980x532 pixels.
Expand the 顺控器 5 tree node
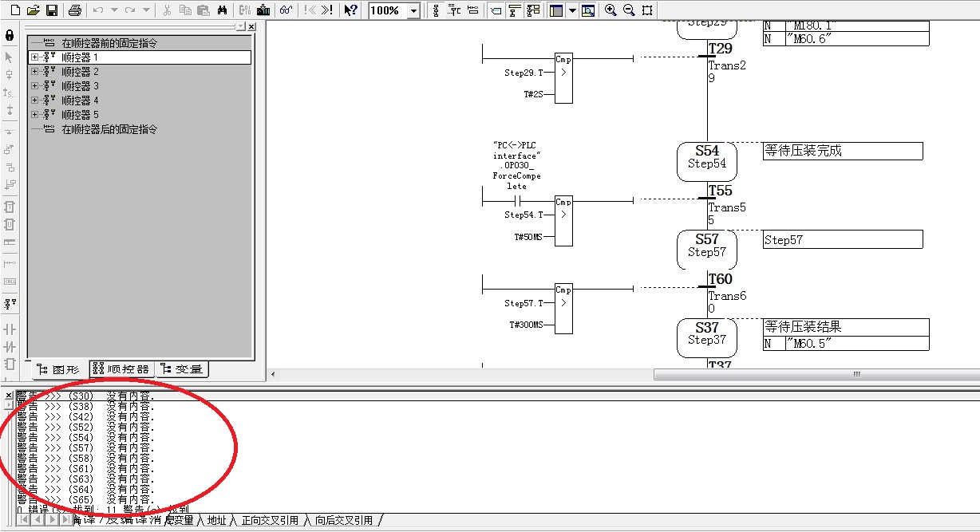[34, 115]
